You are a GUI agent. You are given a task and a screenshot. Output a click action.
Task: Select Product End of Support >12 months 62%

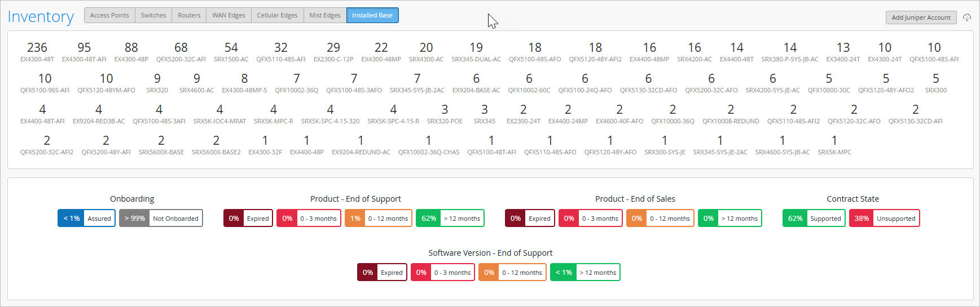[450, 218]
